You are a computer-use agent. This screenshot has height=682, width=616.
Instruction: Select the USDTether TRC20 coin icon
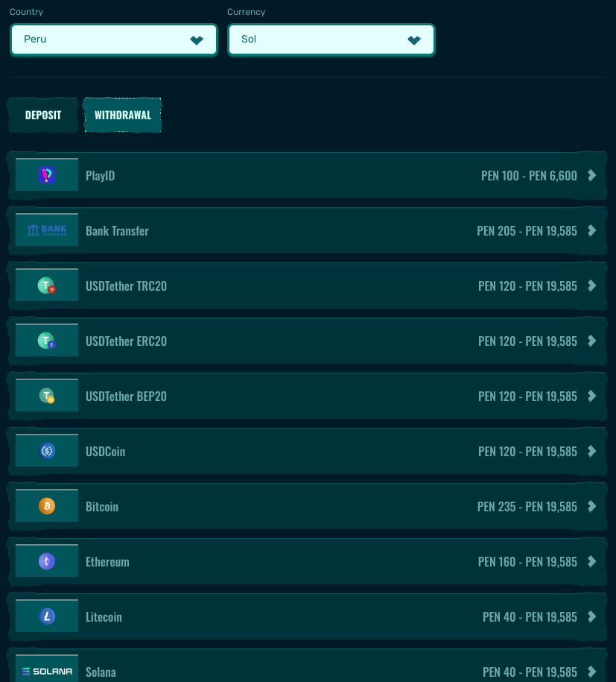47,285
